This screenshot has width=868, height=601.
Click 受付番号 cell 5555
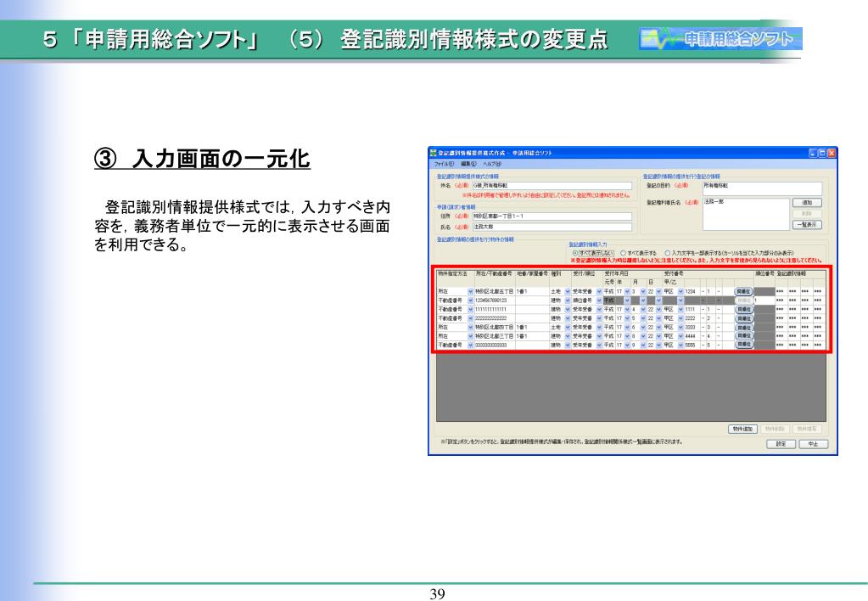coord(692,345)
